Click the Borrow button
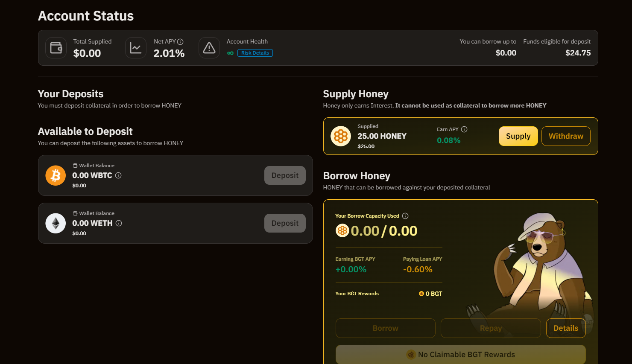 (385, 328)
